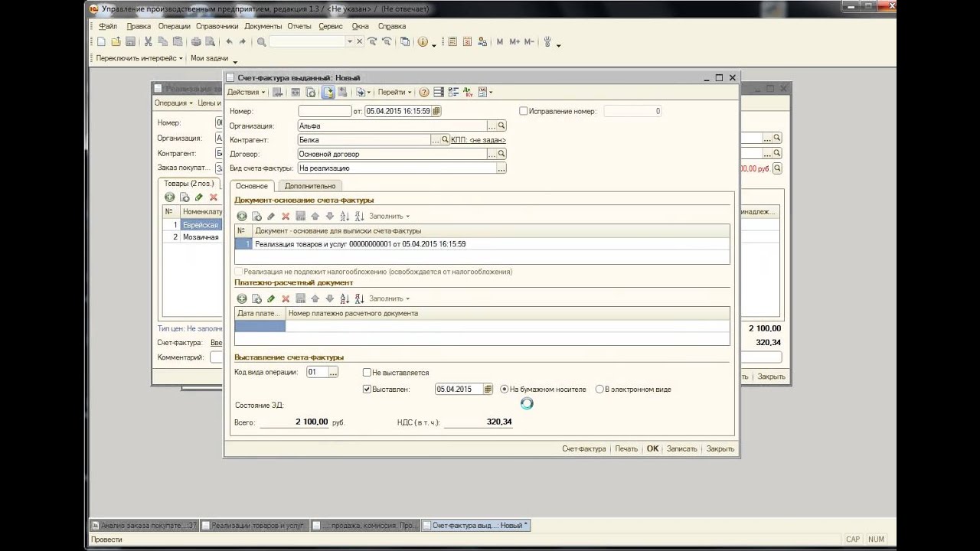Click the Записать button
980x551 pixels.
point(681,449)
